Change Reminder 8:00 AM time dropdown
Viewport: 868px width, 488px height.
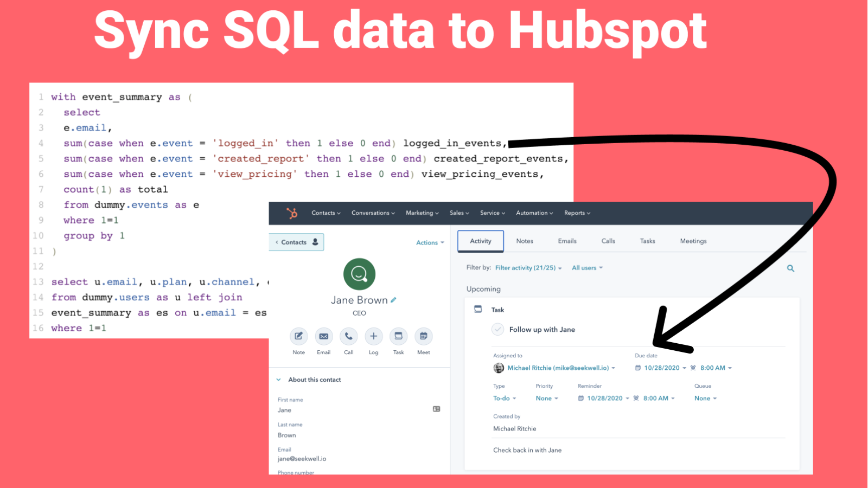click(659, 399)
